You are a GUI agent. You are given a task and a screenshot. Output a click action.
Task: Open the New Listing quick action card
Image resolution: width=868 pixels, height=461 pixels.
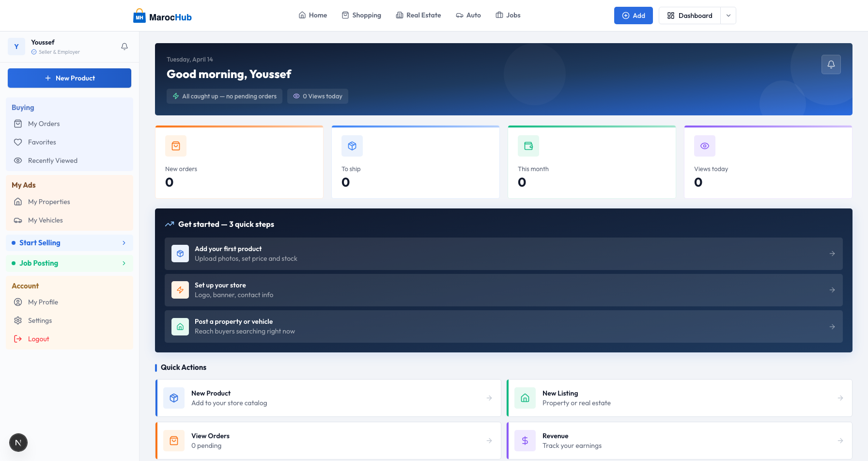(679, 398)
